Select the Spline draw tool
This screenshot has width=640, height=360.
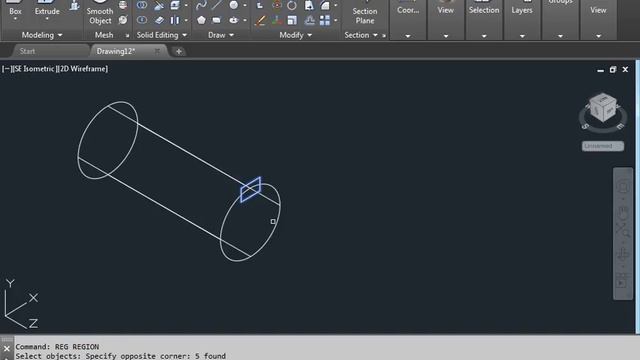pyautogui.click(x=201, y=5)
